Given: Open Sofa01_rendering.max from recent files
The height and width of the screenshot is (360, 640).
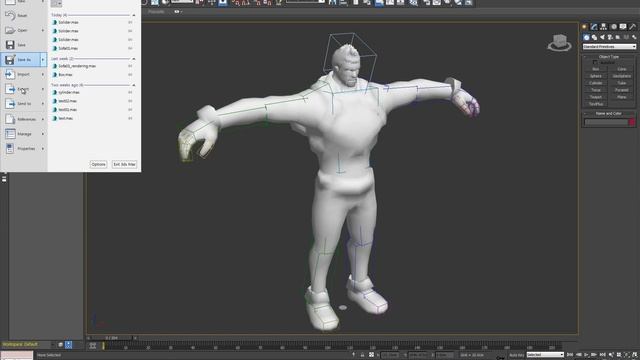Looking at the screenshot, I should (x=77, y=66).
